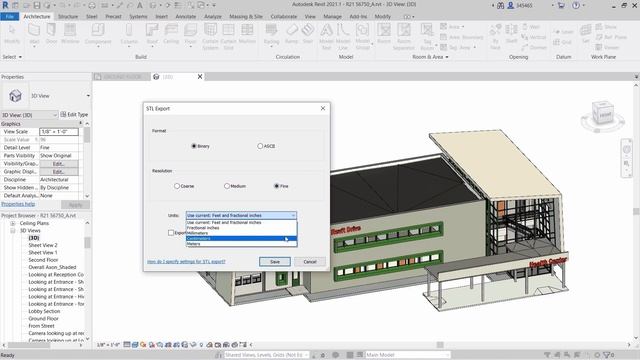This screenshot has width=640, height=360.
Task: Click the Model Group tool
Action: 362,36
